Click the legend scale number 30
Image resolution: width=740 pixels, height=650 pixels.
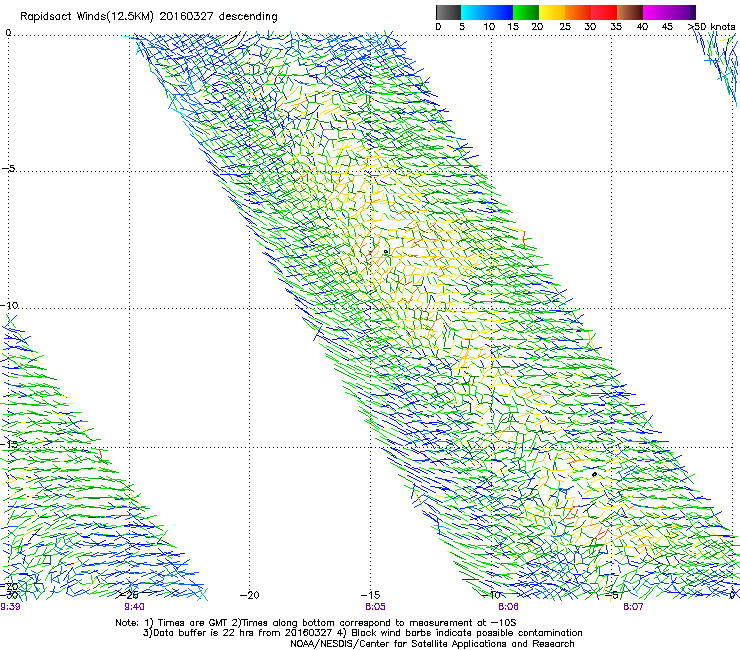590,27
